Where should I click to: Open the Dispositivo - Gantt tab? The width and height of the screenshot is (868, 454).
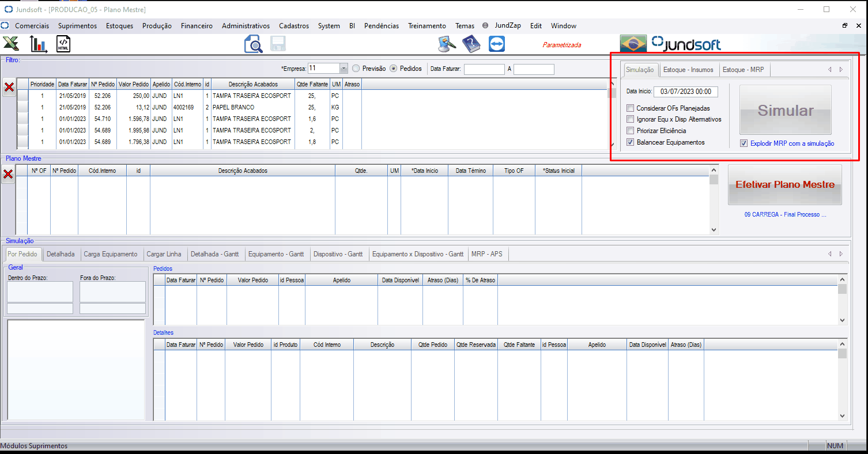coord(338,254)
